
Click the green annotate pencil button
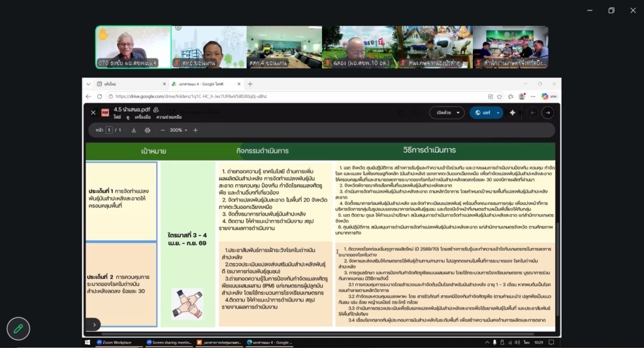click(18, 329)
